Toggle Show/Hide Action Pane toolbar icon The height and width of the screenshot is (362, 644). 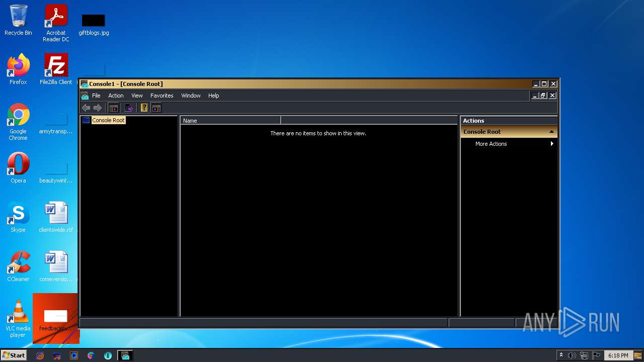[x=156, y=108]
